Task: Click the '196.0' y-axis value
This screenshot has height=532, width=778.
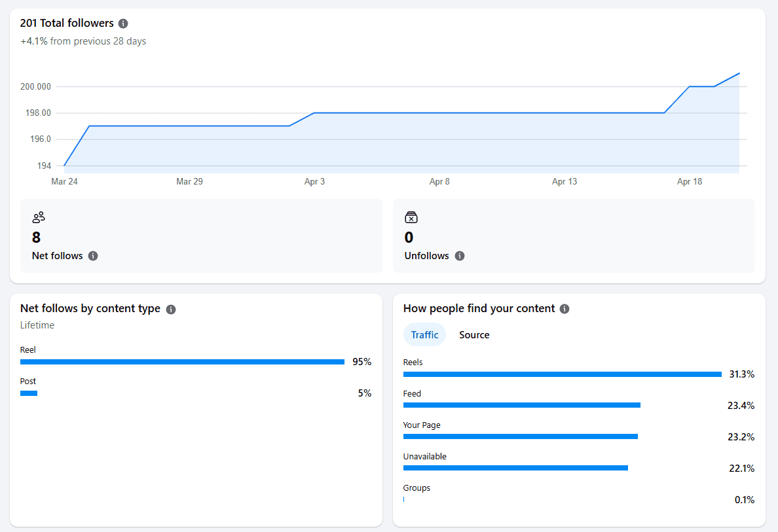Action: [41, 139]
